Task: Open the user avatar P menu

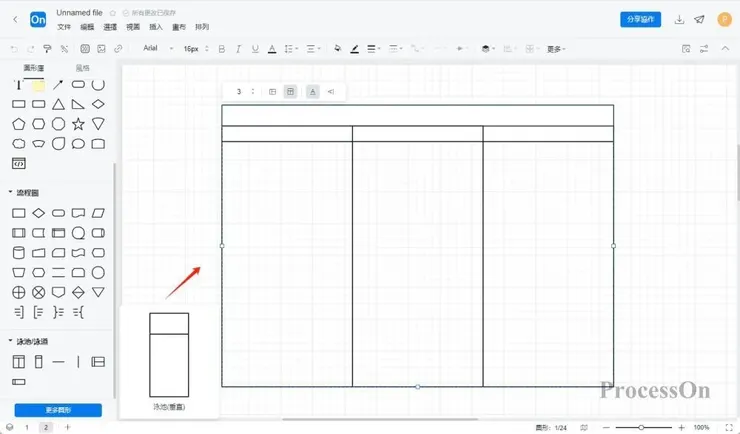Action: (724, 19)
